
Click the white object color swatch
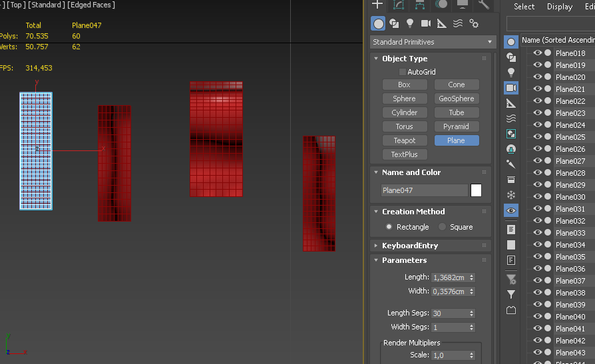click(476, 190)
